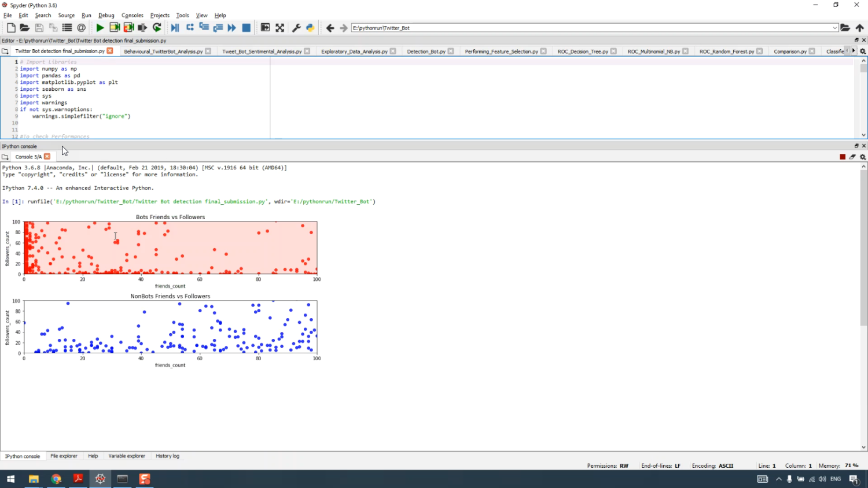This screenshot has height=488, width=868.
Task: Click Chrome icon in Windows taskbar
Action: [x=56, y=479]
